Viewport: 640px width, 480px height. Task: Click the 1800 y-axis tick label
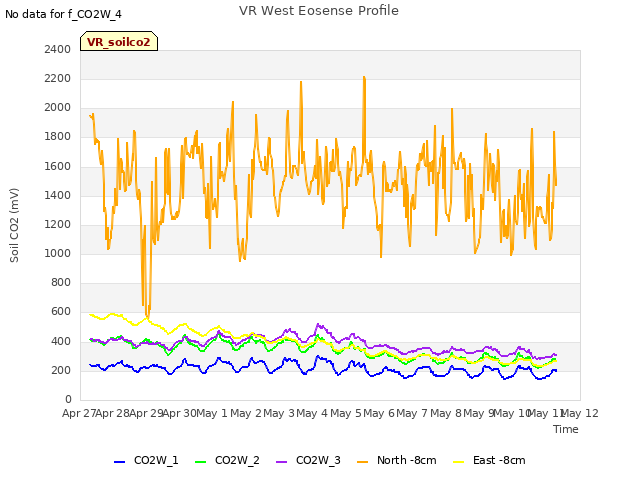tap(58, 137)
